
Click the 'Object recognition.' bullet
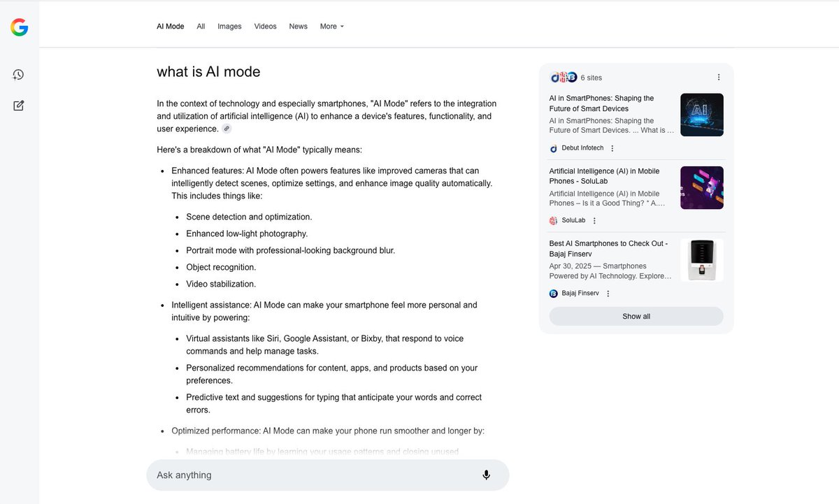[x=221, y=267]
